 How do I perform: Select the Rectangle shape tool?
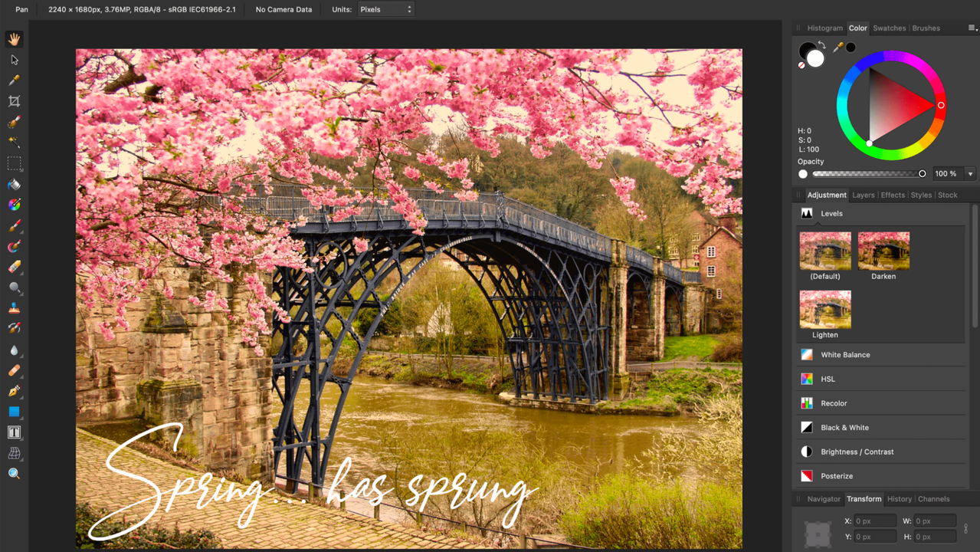(14, 412)
